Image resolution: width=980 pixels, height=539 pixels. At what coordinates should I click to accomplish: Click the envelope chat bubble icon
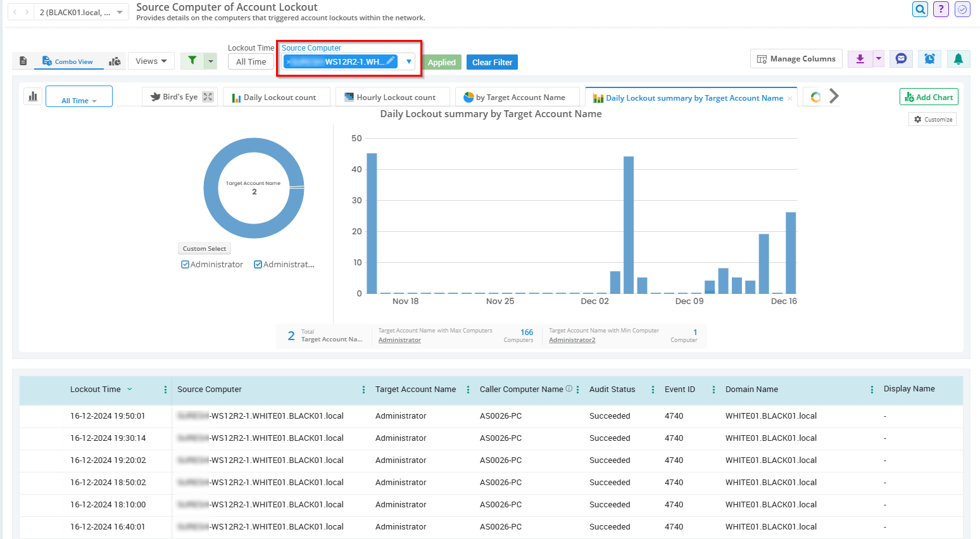tap(901, 59)
